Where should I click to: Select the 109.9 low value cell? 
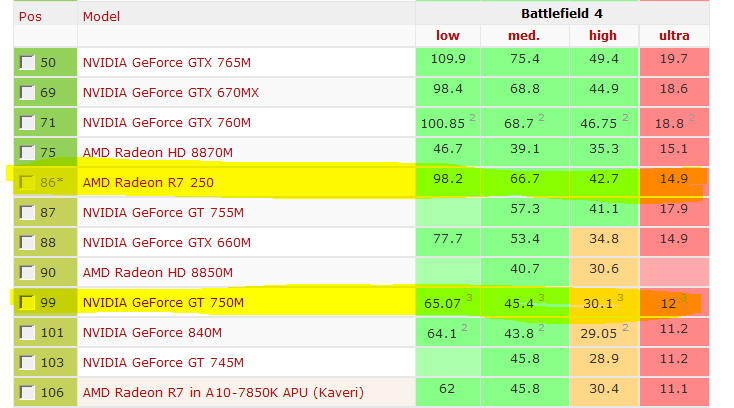[448, 62]
